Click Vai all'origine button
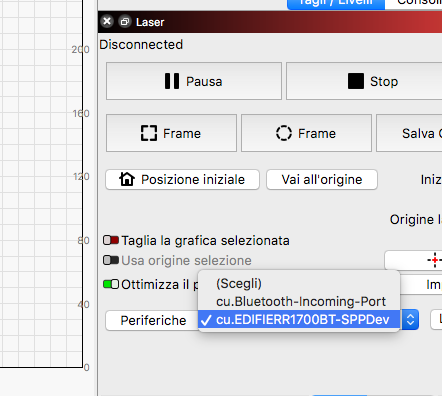This screenshot has height=396, width=442. coord(322,180)
